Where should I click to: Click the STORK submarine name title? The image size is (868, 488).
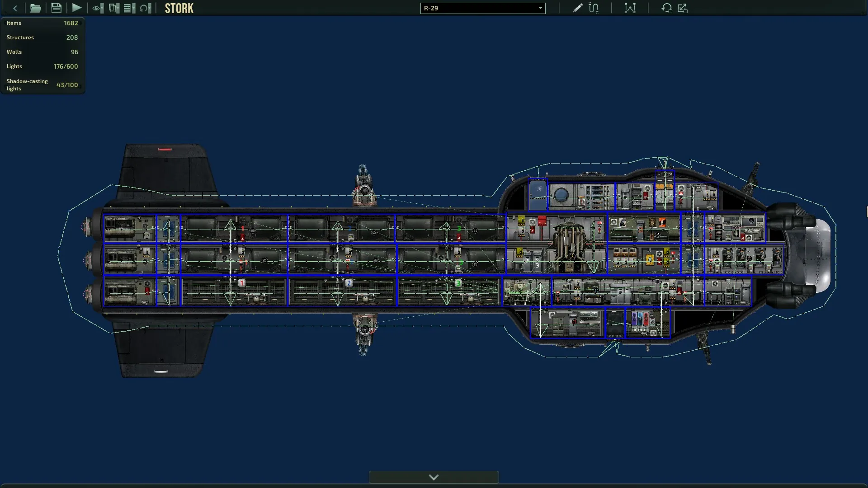(x=179, y=8)
